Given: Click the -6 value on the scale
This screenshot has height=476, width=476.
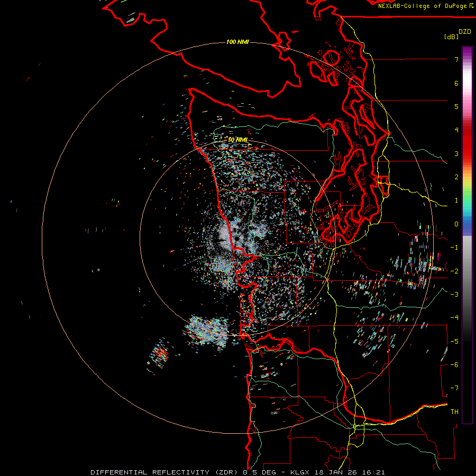Looking at the screenshot, I should click(454, 365).
